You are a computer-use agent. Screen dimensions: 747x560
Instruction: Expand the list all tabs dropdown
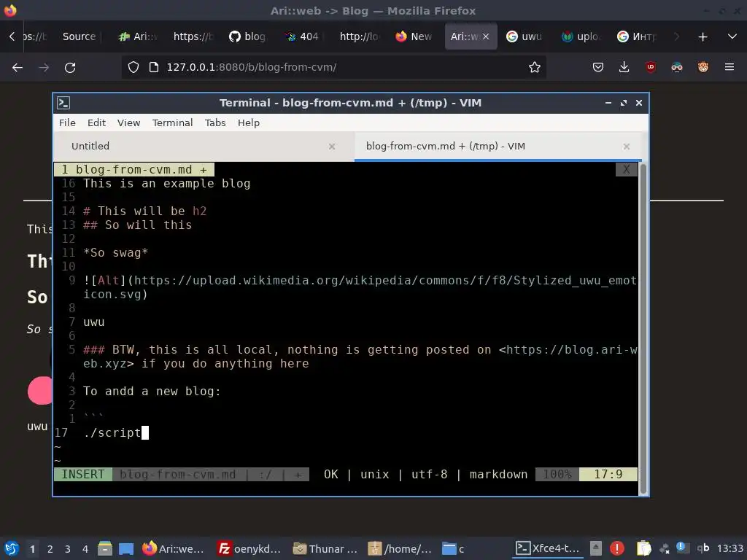[732, 36]
